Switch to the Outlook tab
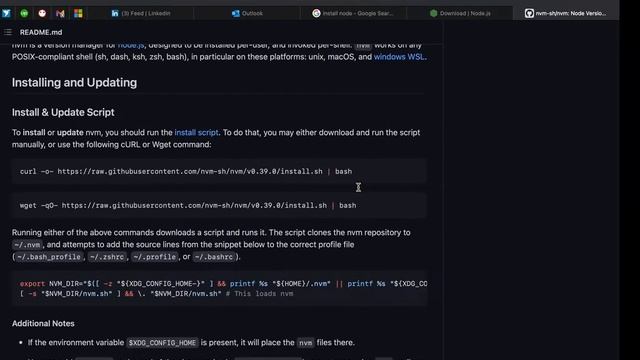This screenshot has height=360, width=640. pos(247,13)
